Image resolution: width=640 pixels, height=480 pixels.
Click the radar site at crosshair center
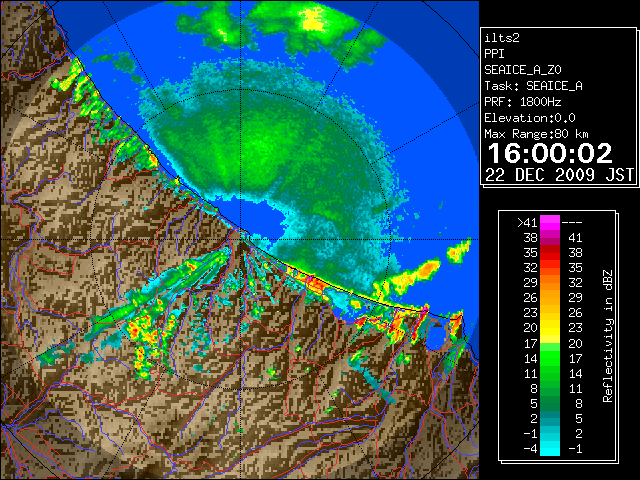tap(241, 239)
